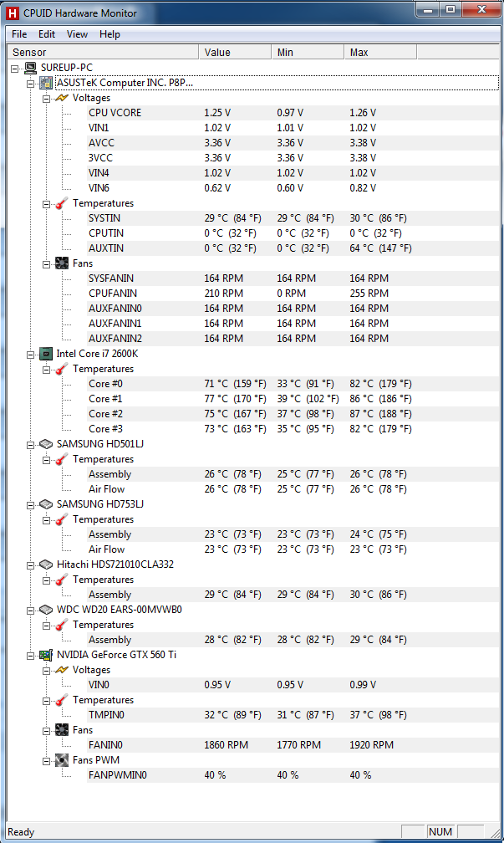
Task: Select the CPU VCORE row
Action: (x=293, y=113)
